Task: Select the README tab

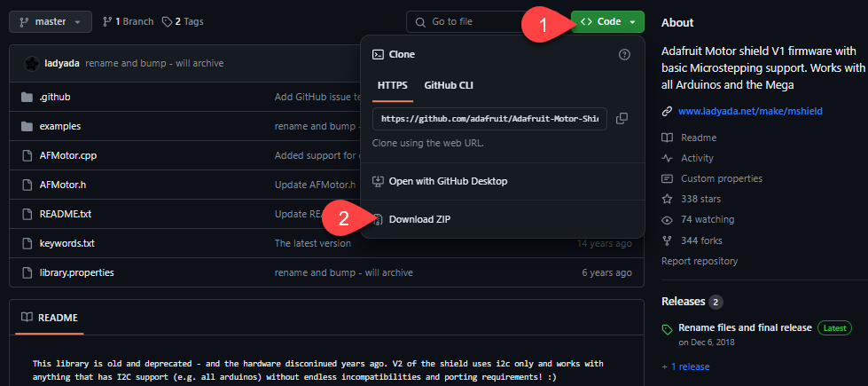Action: point(50,318)
